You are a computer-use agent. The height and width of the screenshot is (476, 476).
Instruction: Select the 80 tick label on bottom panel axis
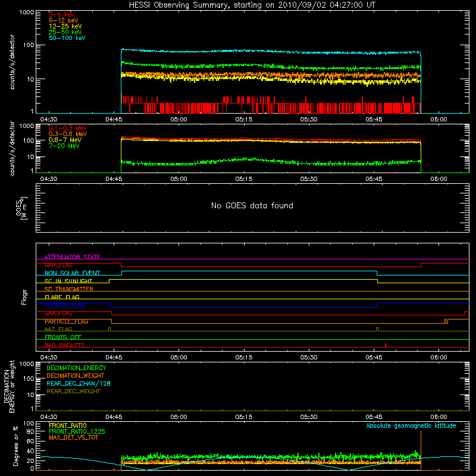tap(30, 431)
